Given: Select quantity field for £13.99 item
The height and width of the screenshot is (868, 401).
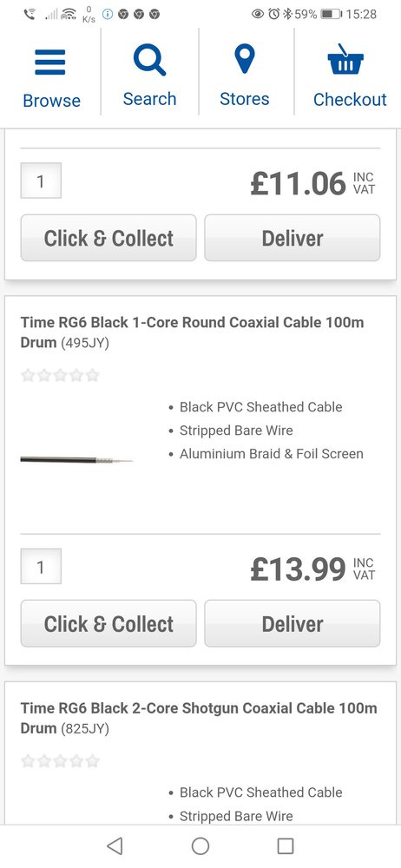Looking at the screenshot, I should click(41, 566).
